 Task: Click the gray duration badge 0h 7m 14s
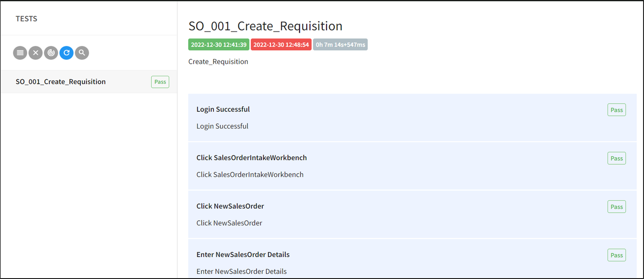pos(340,44)
